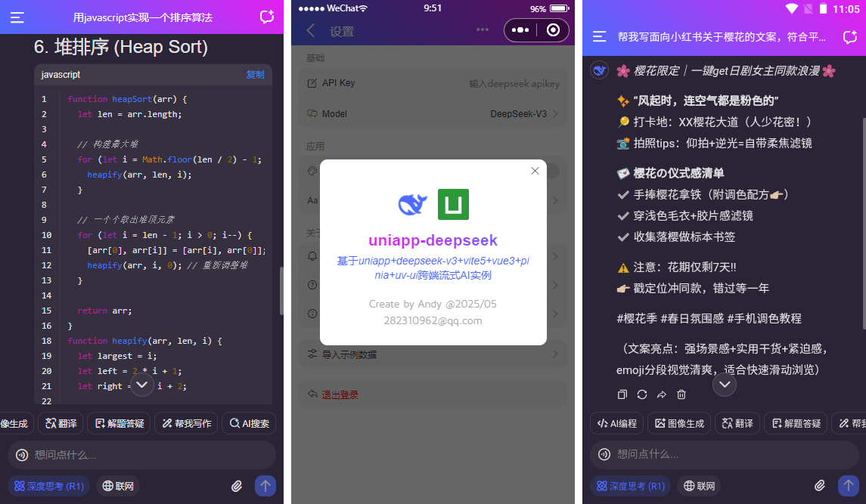866x504 pixels.
Task: Tap the voice input icon in the right chat input
Action: pos(604,454)
